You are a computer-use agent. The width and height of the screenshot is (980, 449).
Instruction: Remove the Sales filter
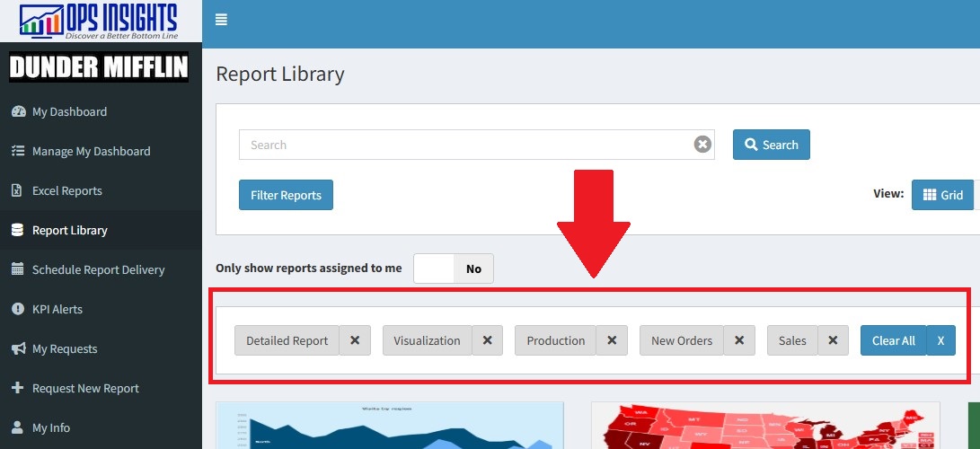pos(833,340)
